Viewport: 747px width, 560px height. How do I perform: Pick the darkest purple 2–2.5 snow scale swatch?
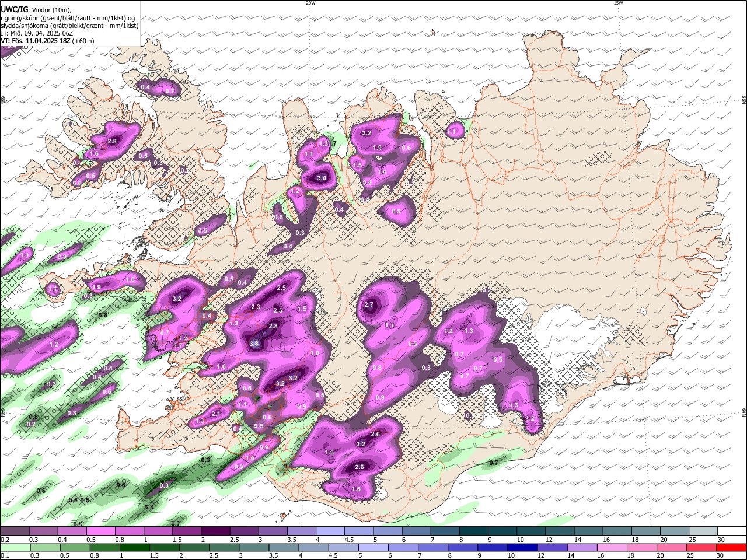[x=215, y=531]
